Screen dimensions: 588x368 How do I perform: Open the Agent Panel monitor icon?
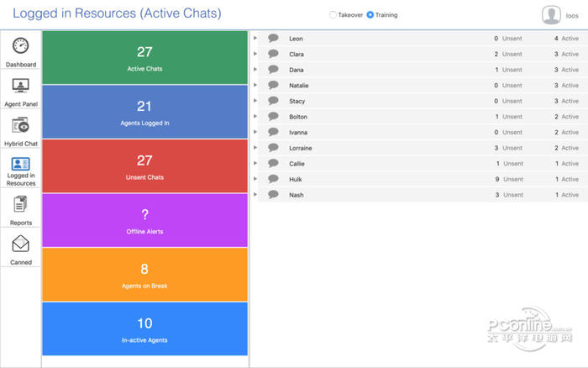tap(21, 86)
